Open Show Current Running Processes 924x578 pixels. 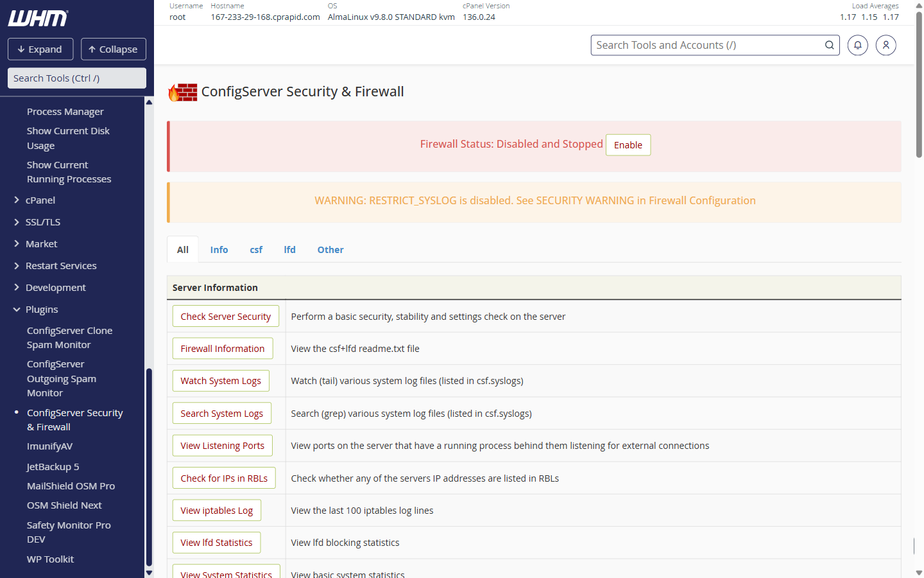(69, 172)
